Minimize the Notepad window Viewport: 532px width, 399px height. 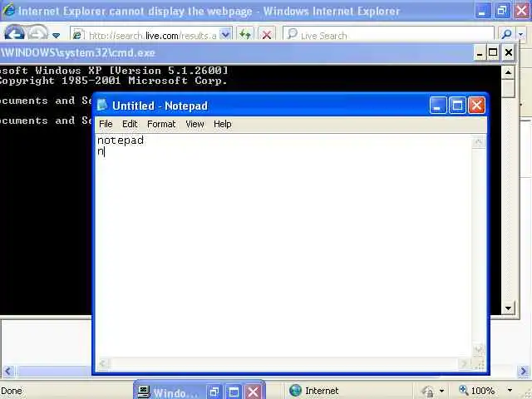(x=438, y=106)
